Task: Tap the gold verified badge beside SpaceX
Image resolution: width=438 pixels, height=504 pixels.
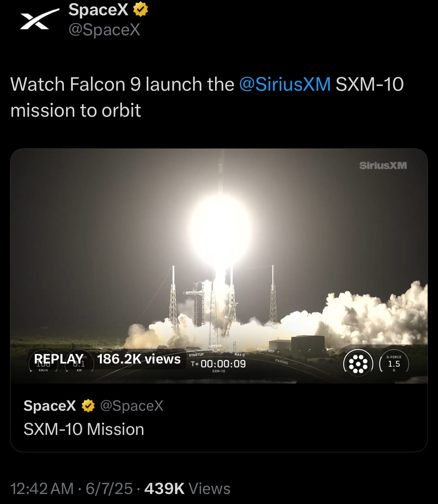Action: point(140,9)
